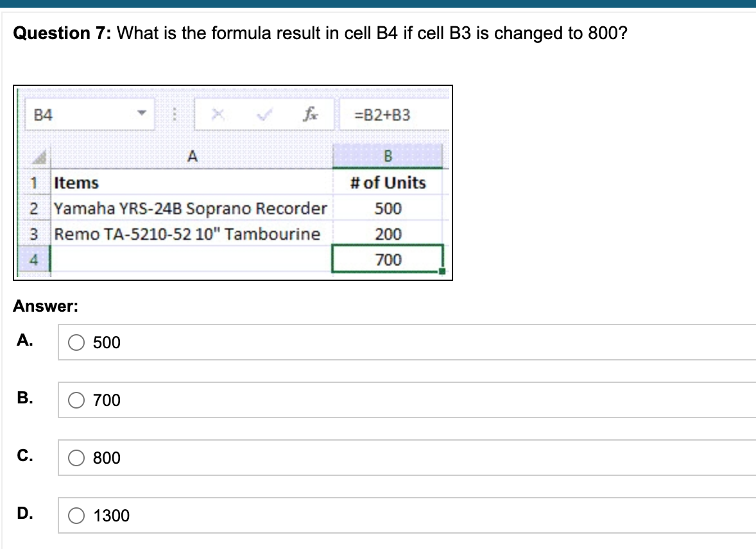Open the Name Box dropdown arrow

144,114
